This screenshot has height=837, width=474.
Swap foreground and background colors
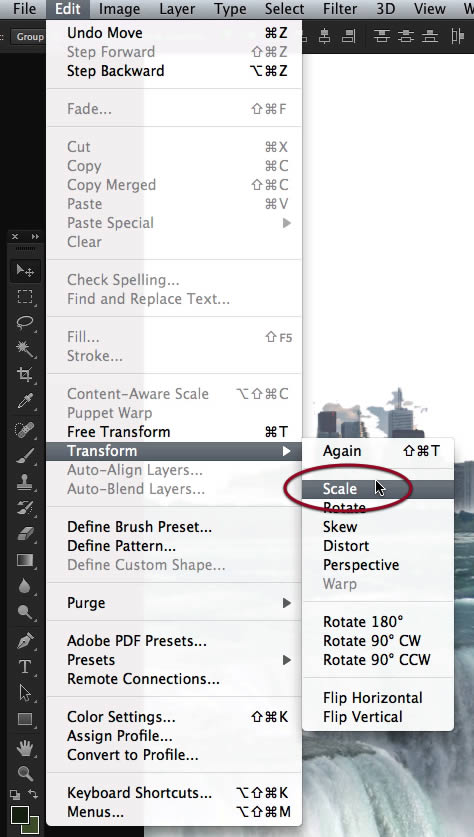(33, 794)
